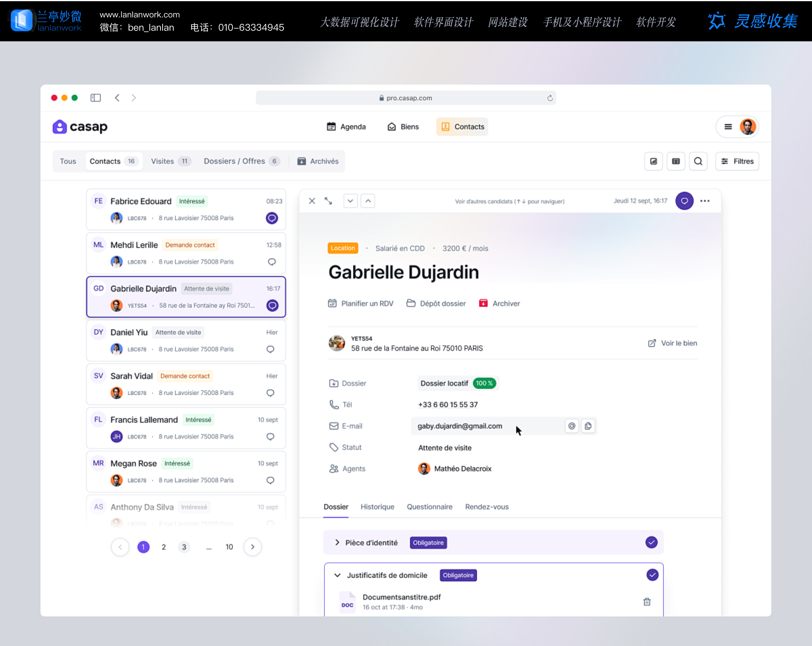Delete Documentsanstitre.pdf with trash icon
Screen dimensions: 812x646
point(647,601)
